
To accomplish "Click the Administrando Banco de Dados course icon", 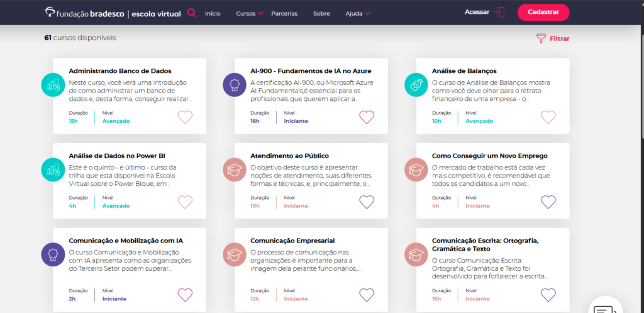I will tap(53, 85).
